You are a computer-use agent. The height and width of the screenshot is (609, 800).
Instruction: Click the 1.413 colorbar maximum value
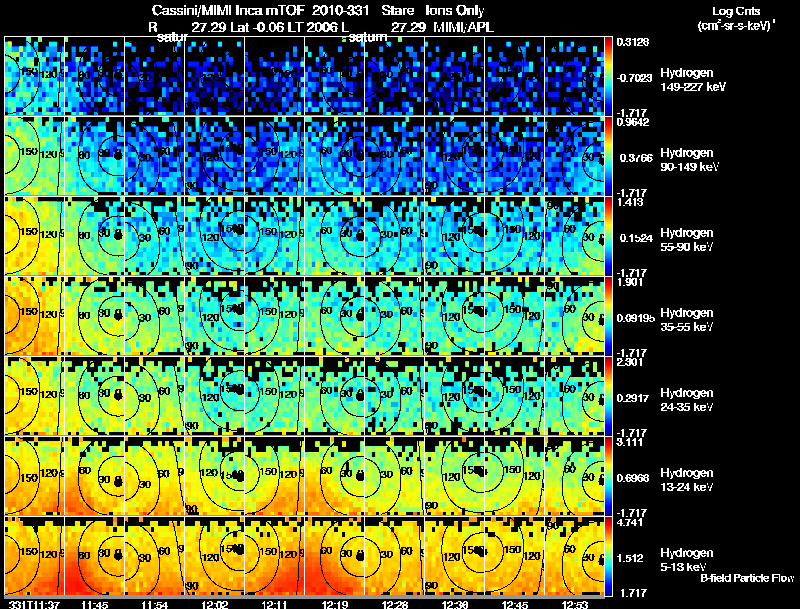pos(630,202)
